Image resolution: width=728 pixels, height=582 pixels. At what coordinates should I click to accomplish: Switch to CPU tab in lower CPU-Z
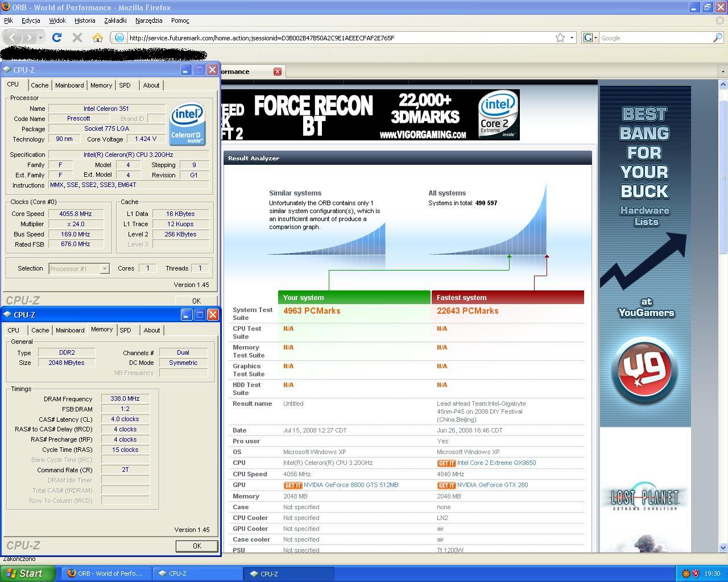(x=14, y=330)
